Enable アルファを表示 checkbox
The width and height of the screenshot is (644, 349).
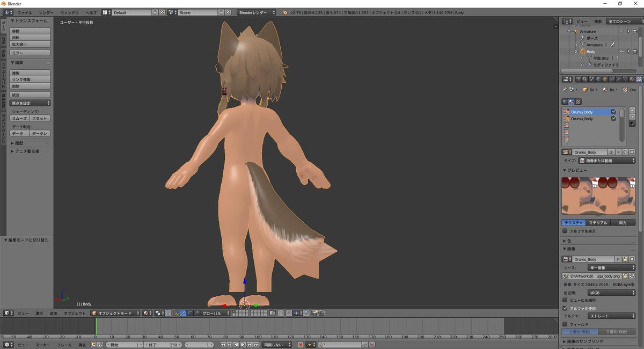[565, 231]
